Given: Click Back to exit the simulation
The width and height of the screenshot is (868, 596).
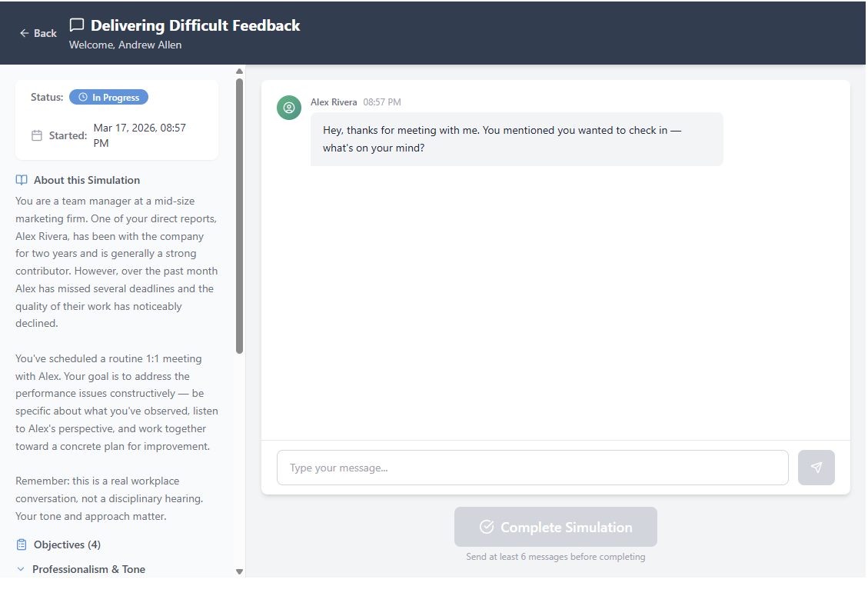Looking at the screenshot, I should [x=38, y=33].
